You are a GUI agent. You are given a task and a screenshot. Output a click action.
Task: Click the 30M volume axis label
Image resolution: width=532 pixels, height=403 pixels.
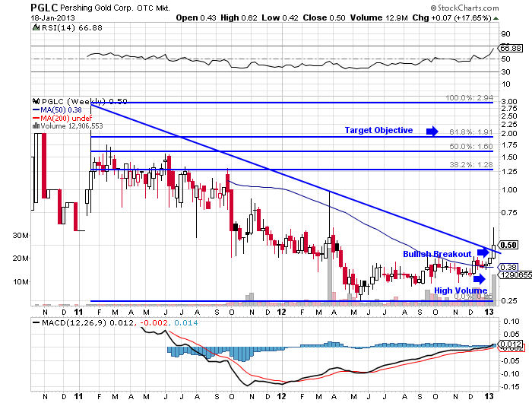(21, 235)
